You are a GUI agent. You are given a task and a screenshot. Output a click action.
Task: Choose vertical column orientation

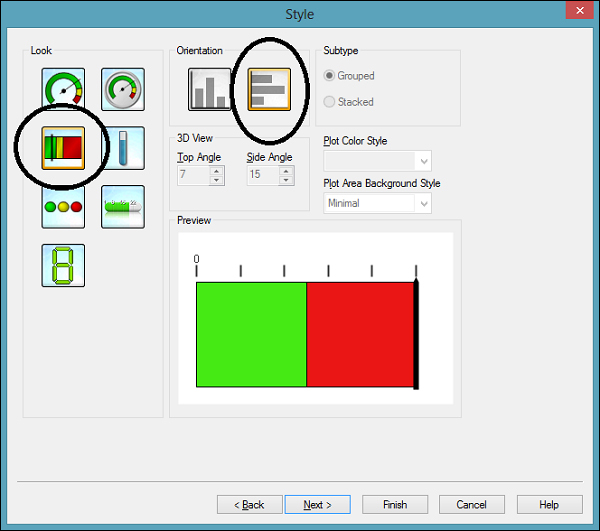pyautogui.click(x=209, y=89)
